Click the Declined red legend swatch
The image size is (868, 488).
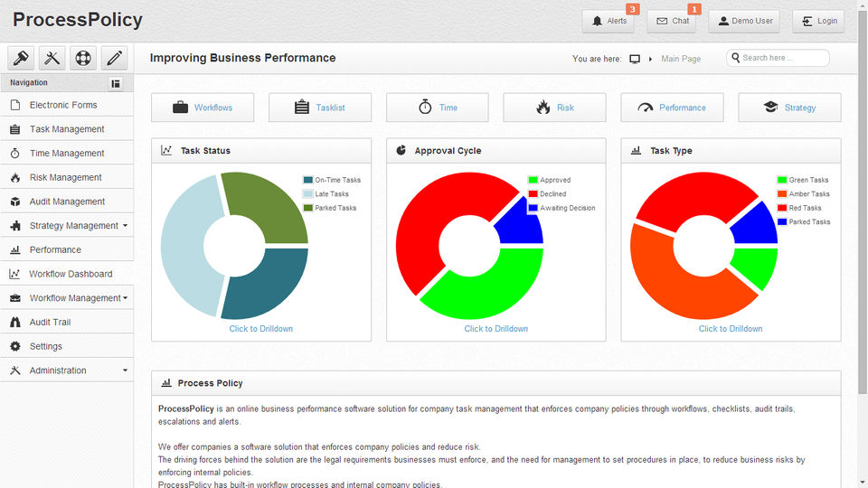pyautogui.click(x=533, y=193)
